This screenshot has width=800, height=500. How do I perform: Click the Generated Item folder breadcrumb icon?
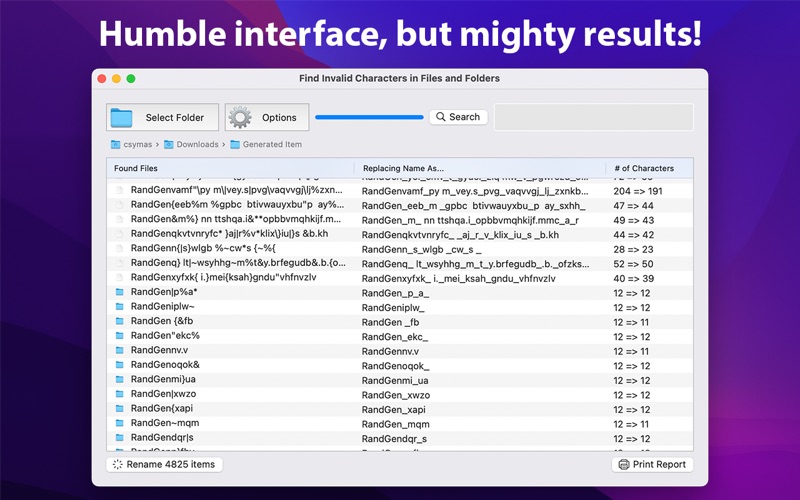click(235, 144)
